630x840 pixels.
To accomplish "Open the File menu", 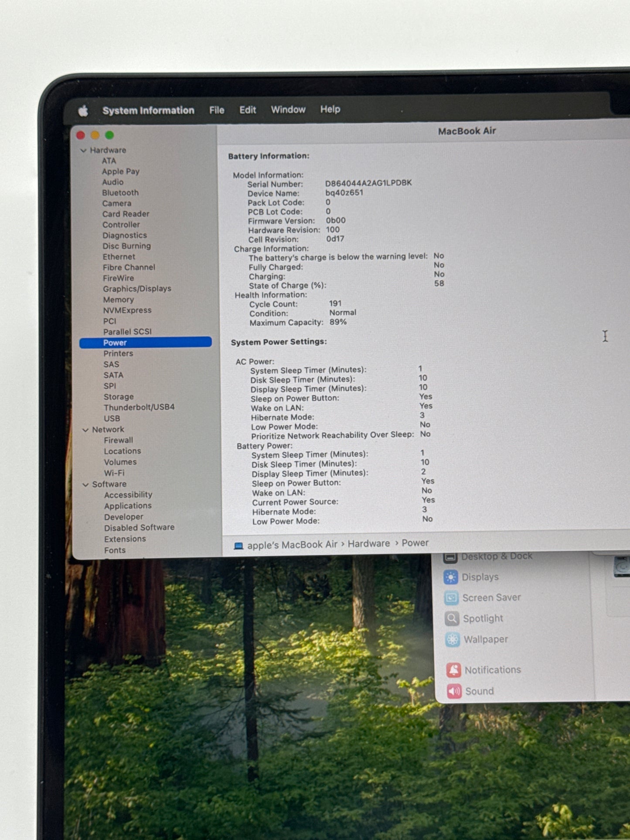I will [217, 110].
